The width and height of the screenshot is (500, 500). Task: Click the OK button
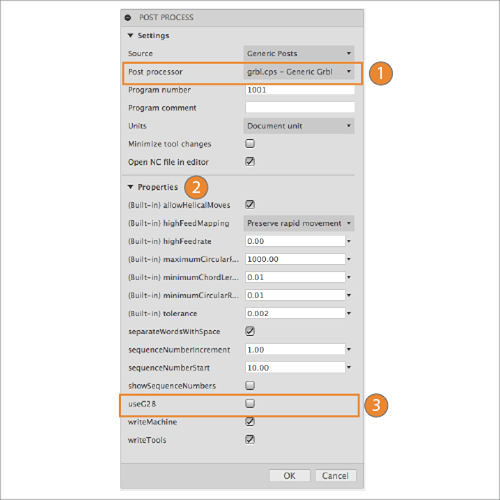(x=290, y=476)
